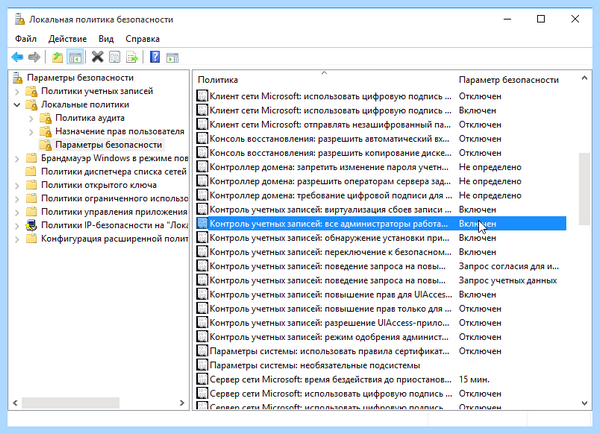Screen dimensions: 600x434
Task: Click the icon beside 'разрешить автоматический вх...' policy
Action: click(202, 139)
